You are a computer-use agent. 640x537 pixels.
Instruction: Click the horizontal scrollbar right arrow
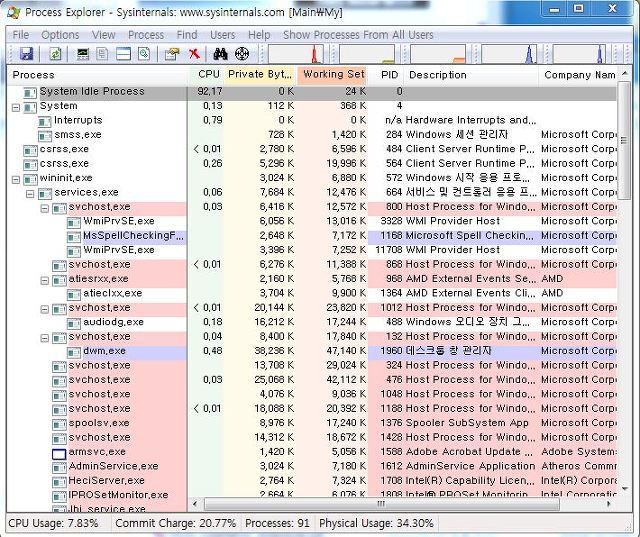pyautogui.click(x=609, y=504)
